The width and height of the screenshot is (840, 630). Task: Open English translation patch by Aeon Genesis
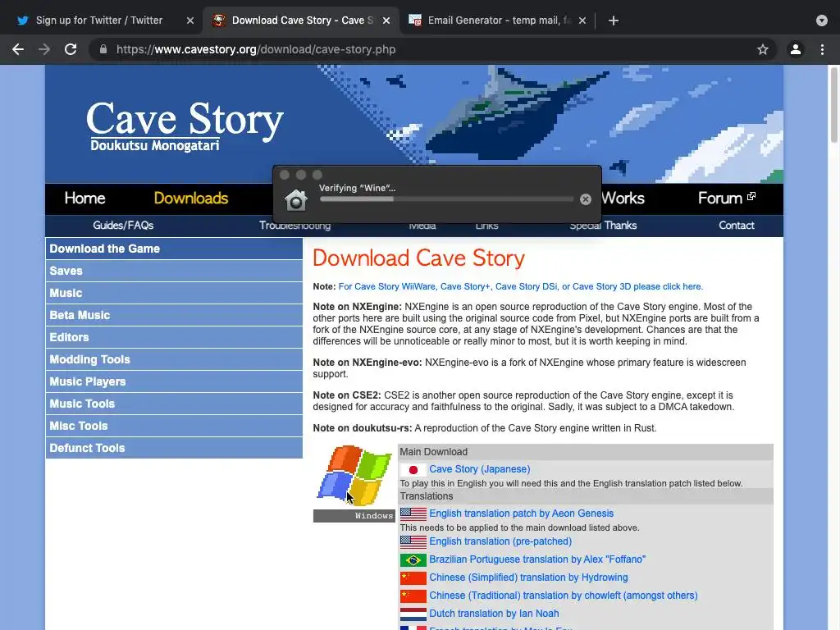coord(521,514)
